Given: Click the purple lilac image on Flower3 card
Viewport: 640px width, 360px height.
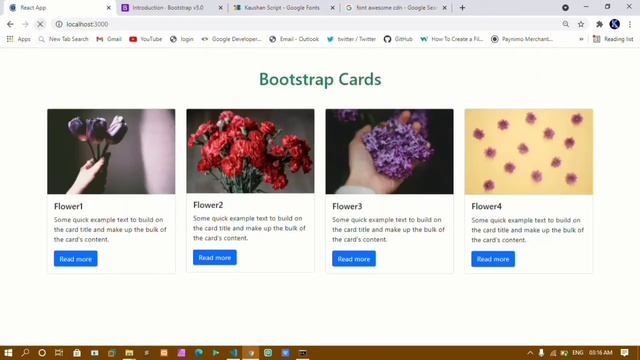Looking at the screenshot, I should point(389,151).
